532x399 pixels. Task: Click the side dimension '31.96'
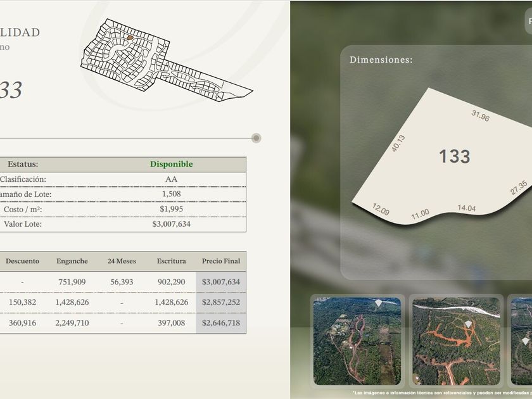[481, 116]
